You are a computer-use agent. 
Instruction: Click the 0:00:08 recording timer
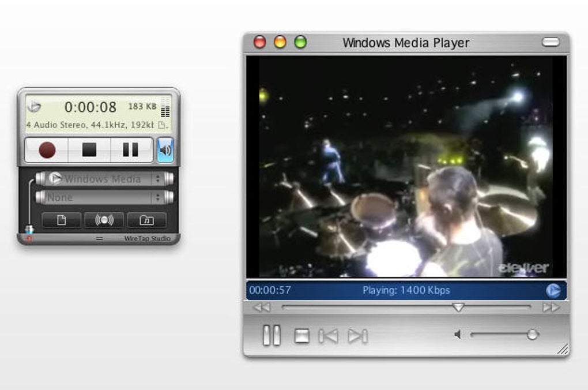(91, 107)
